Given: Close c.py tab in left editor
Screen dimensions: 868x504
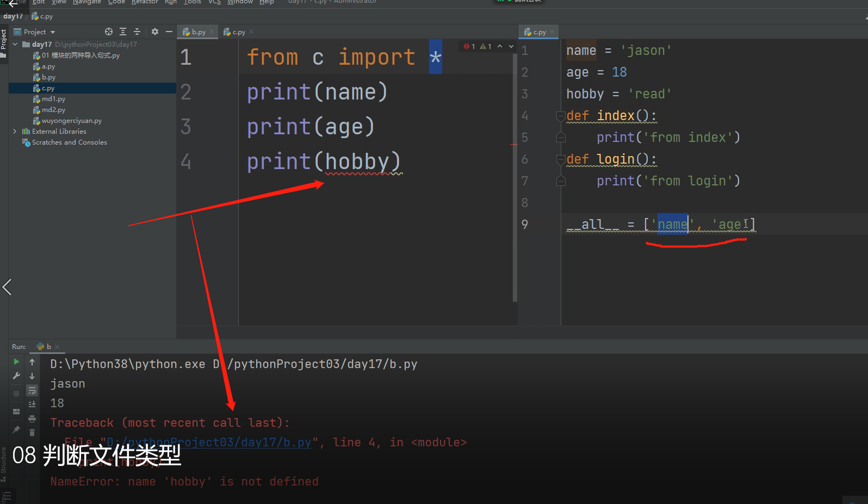Looking at the screenshot, I should click(x=251, y=32).
